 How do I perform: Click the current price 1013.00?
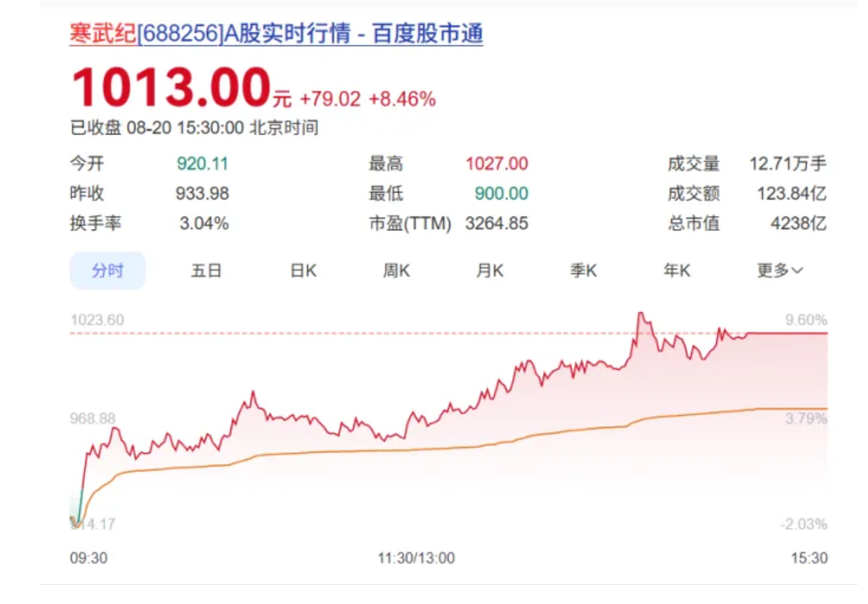[x=170, y=88]
